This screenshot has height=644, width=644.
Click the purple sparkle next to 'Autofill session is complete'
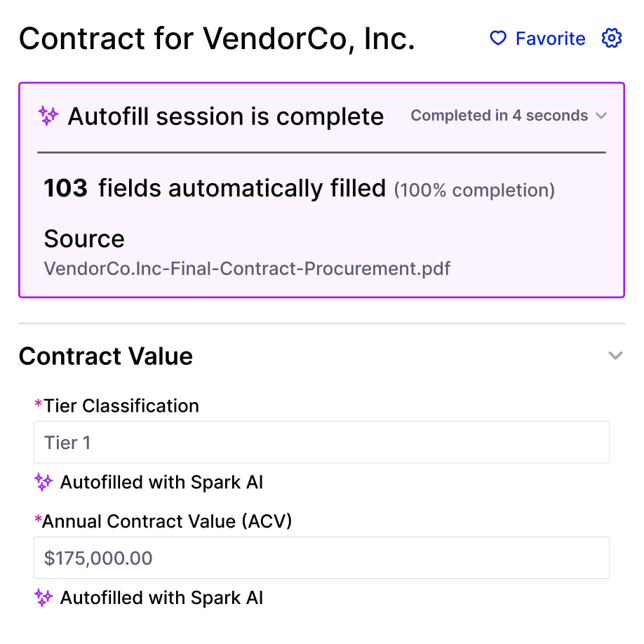click(x=48, y=116)
